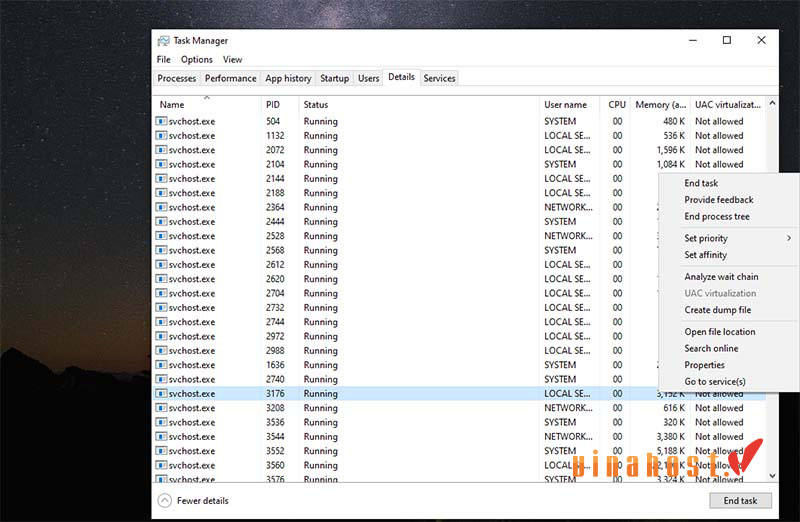This screenshot has height=522, width=800.
Task: Expand the Set priority submenu arrow
Action: [x=789, y=238]
